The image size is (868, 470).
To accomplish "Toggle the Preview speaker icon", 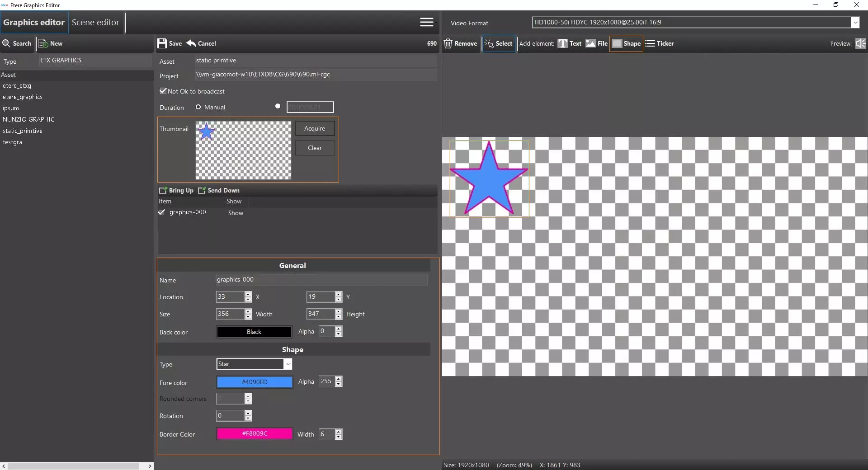I will click(x=860, y=43).
